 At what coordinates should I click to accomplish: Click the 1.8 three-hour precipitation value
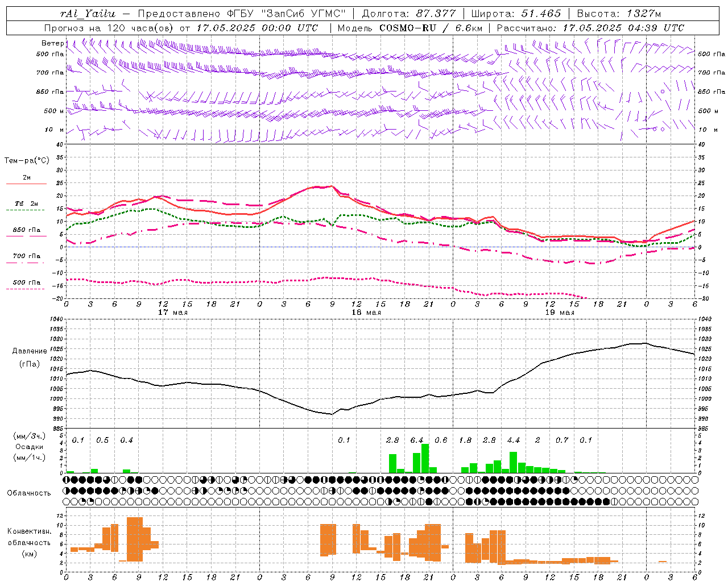465,440
